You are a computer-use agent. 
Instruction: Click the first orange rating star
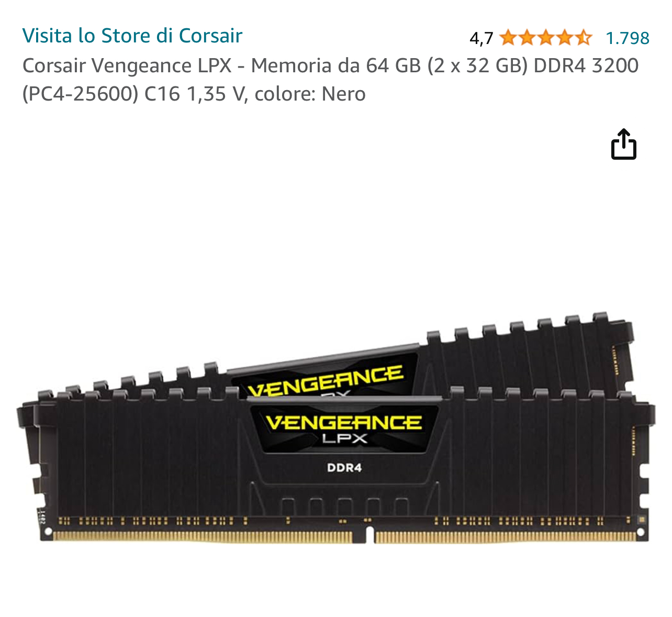point(508,38)
